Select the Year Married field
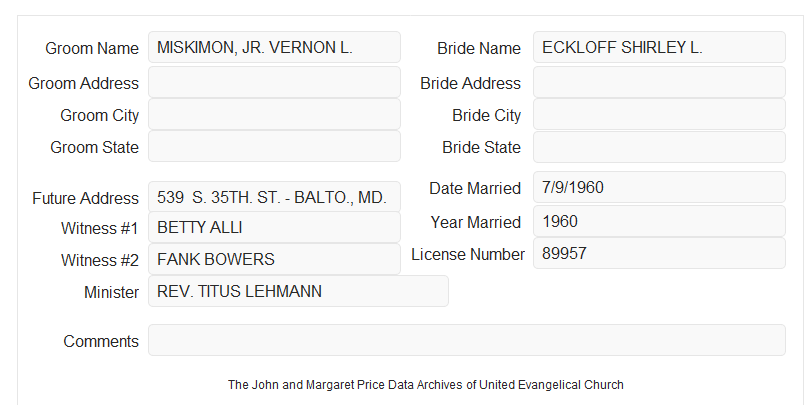The image size is (805, 405). point(659,221)
